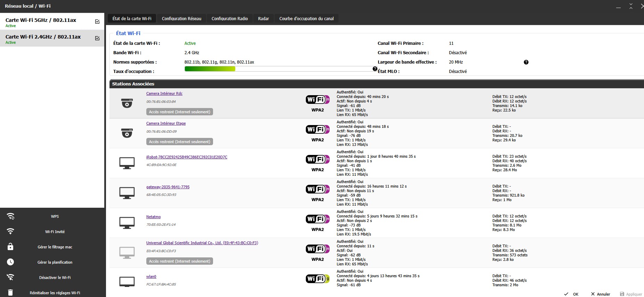Click the WPS Wi-Fi icon
The height and width of the screenshot is (297, 644).
11,216
